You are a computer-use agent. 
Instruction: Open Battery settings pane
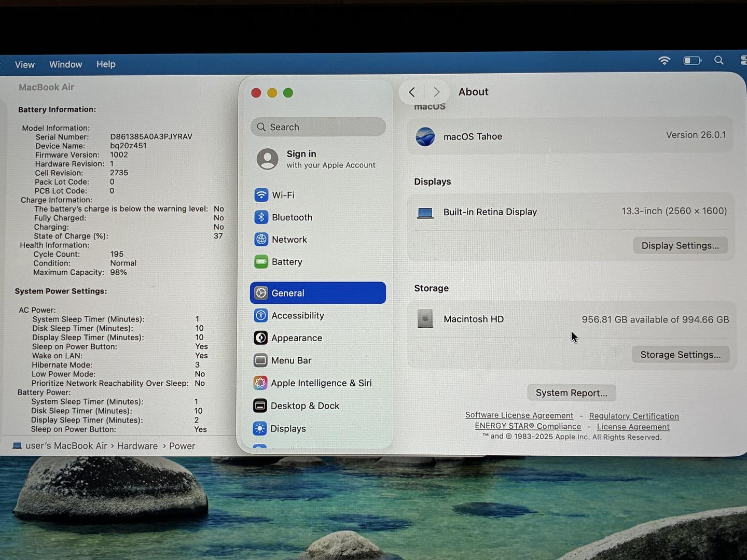point(286,262)
